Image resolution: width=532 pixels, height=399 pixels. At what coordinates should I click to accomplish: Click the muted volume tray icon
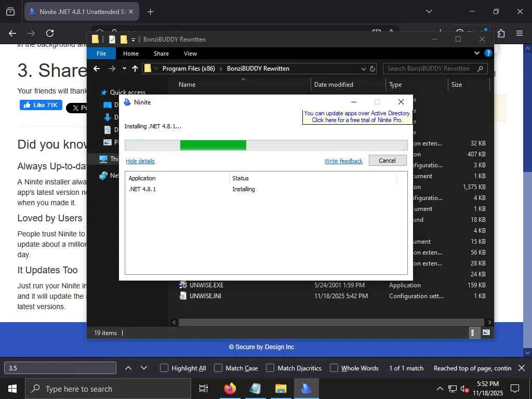click(464, 389)
